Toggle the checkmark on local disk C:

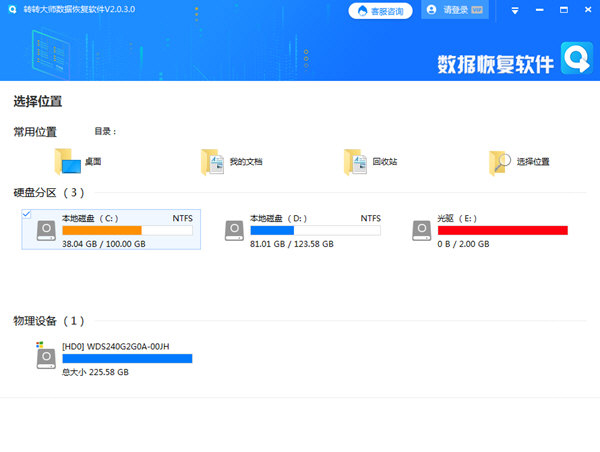[x=25, y=214]
